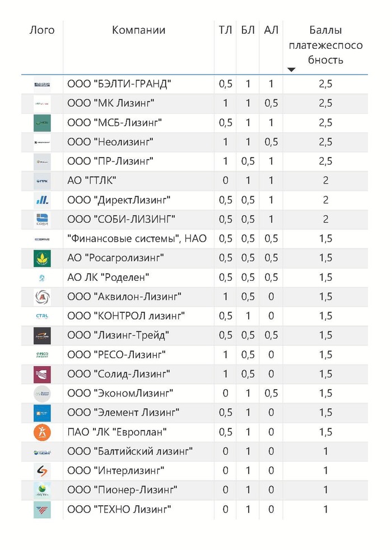The width and height of the screenshot is (392, 550).
Task: Select the СОБИ-ЛИЗИНГ logo
Action: pos(42,219)
